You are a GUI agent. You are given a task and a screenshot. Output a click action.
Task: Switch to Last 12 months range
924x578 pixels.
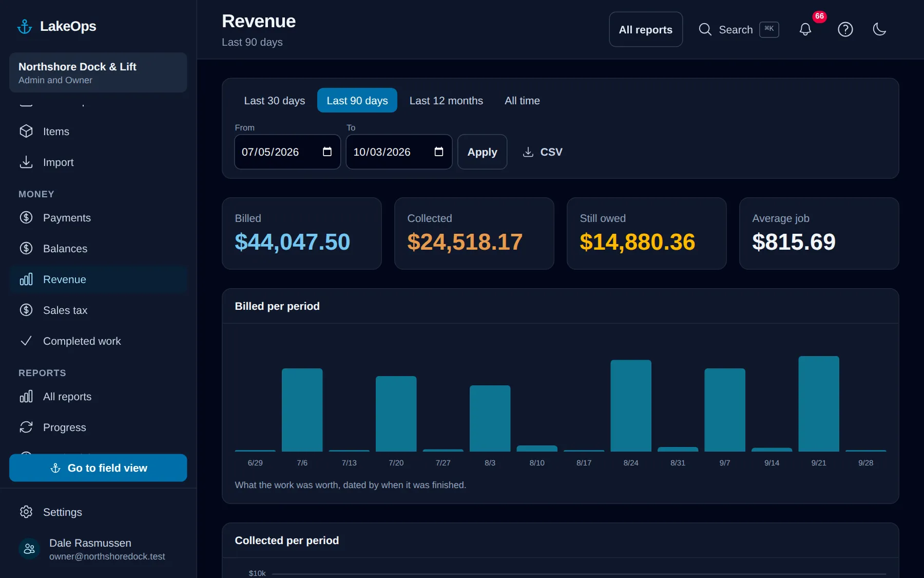[446, 101]
